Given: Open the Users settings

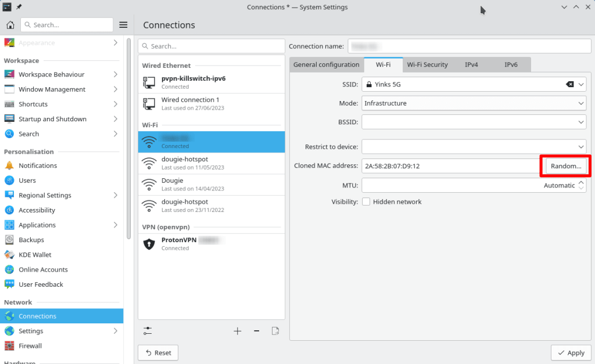Looking at the screenshot, I should click(x=62, y=181).
